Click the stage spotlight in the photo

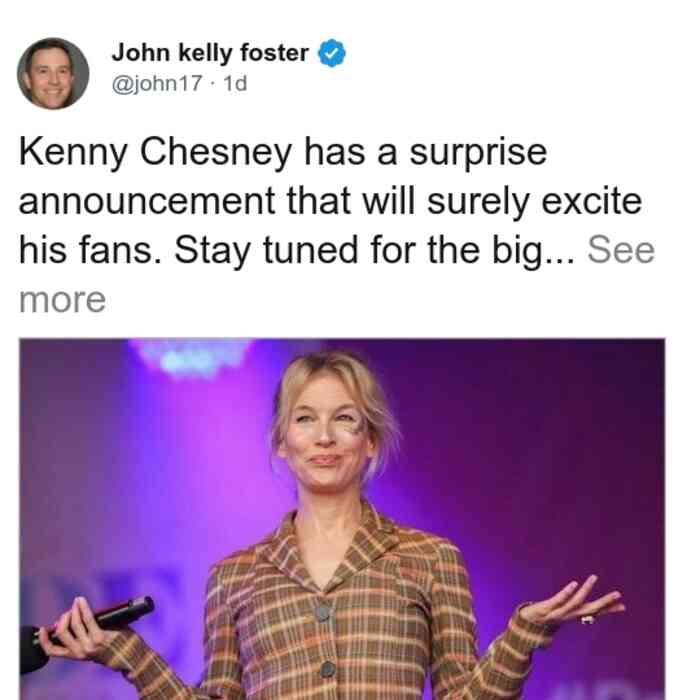(192, 356)
